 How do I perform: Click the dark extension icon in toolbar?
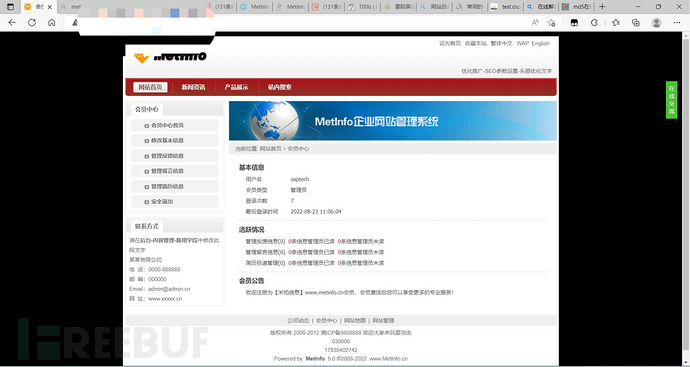574,22
